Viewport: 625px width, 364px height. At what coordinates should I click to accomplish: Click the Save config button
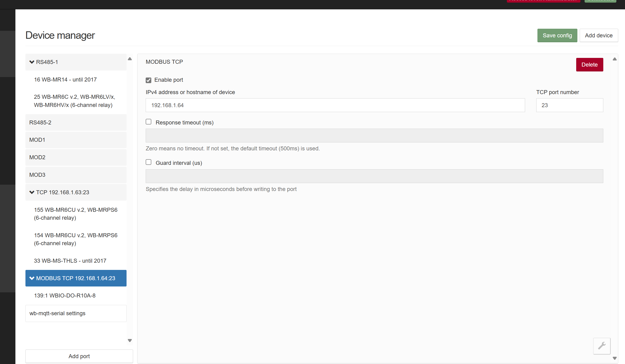tap(557, 35)
